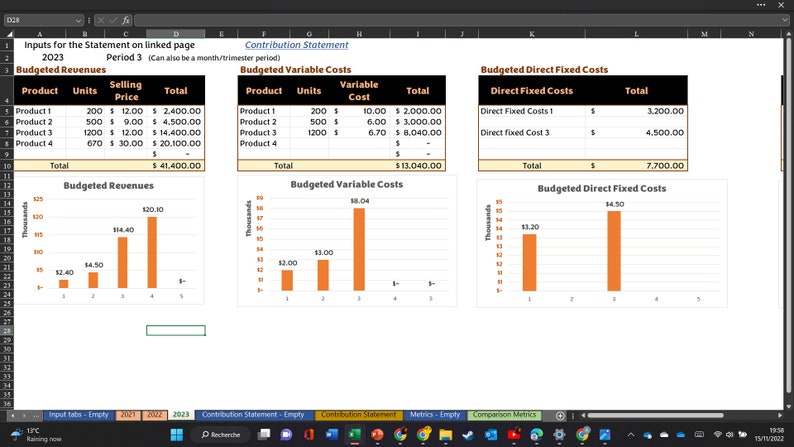Select column D header
The height and width of the screenshot is (447, 794).
coord(176,34)
